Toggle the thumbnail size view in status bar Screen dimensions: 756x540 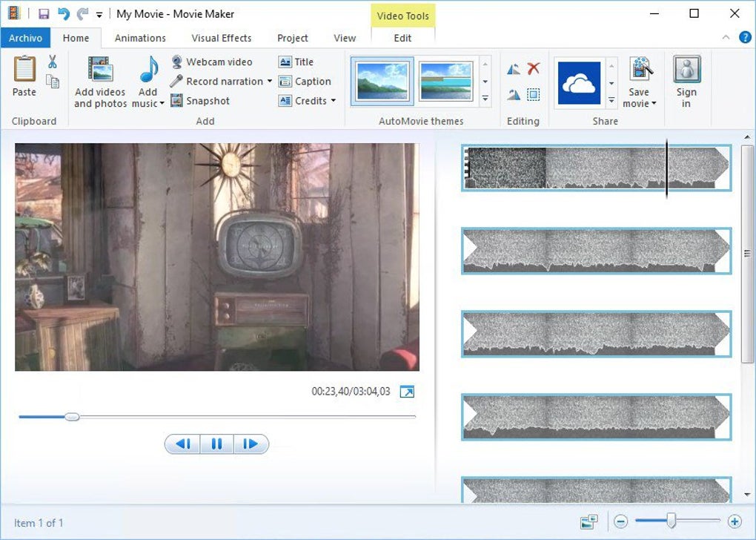[589, 522]
